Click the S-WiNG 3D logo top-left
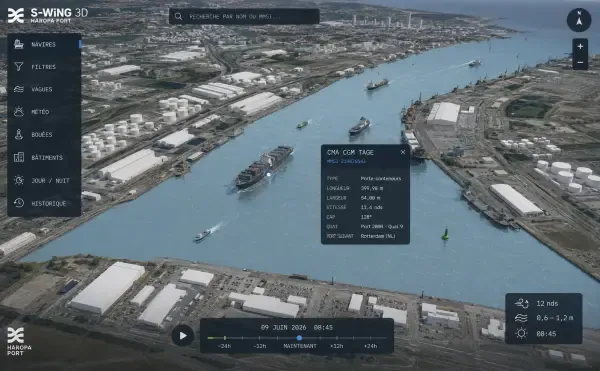 click(x=48, y=15)
